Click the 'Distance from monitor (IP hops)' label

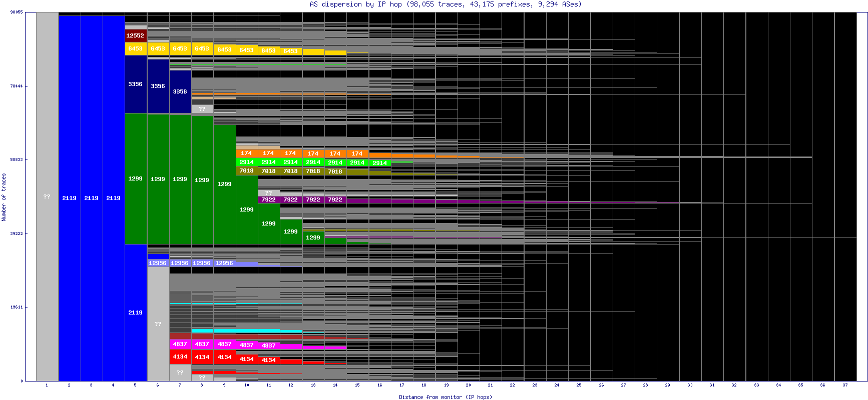[445, 397]
